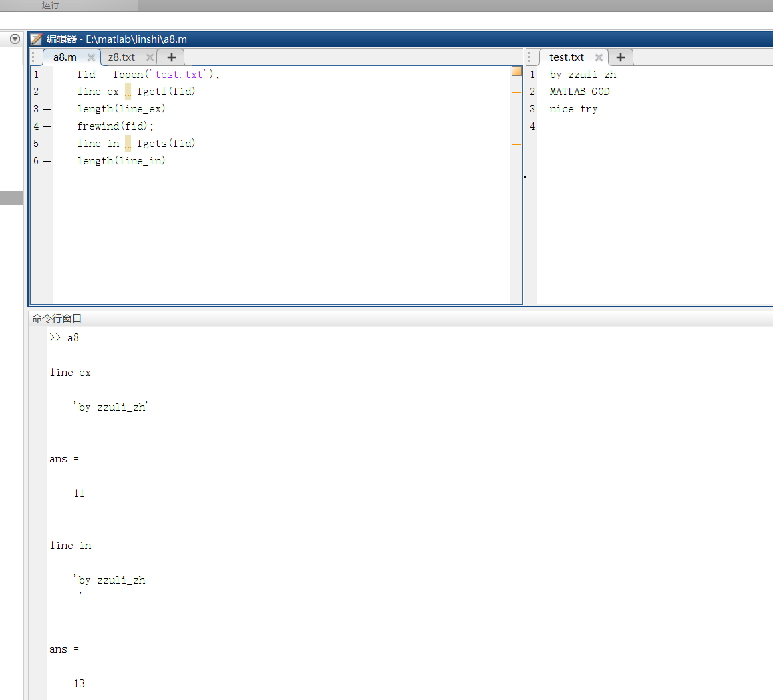773x700 pixels.
Task: Set breakpoint dash on line 2
Action: tap(47, 92)
